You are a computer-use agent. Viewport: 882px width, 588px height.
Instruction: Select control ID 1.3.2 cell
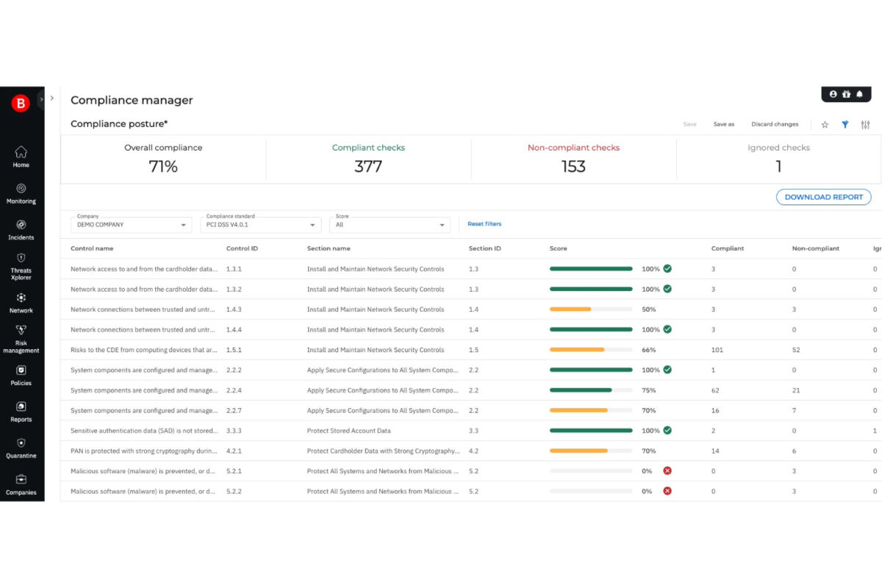(x=234, y=289)
